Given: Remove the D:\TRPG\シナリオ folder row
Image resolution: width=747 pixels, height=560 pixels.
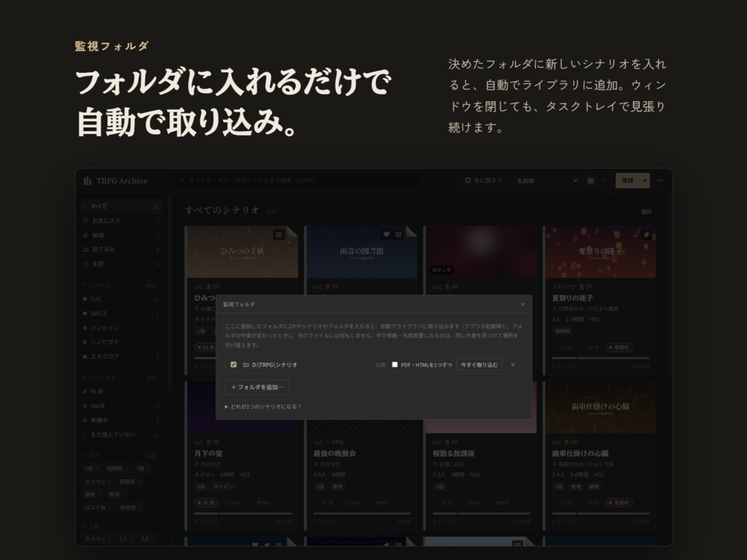Looking at the screenshot, I should click(x=513, y=365).
